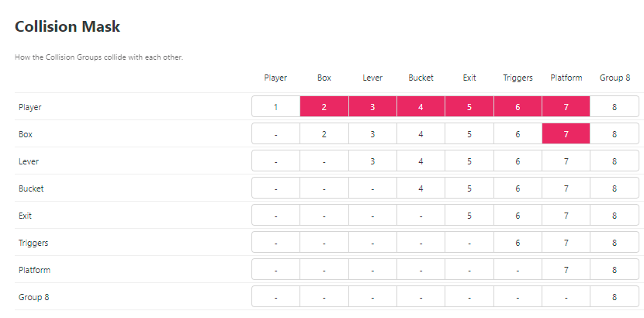The width and height of the screenshot is (644, 318).
Task: Disable Player collision with Lever (cell 3)
Action: (372, 107)
